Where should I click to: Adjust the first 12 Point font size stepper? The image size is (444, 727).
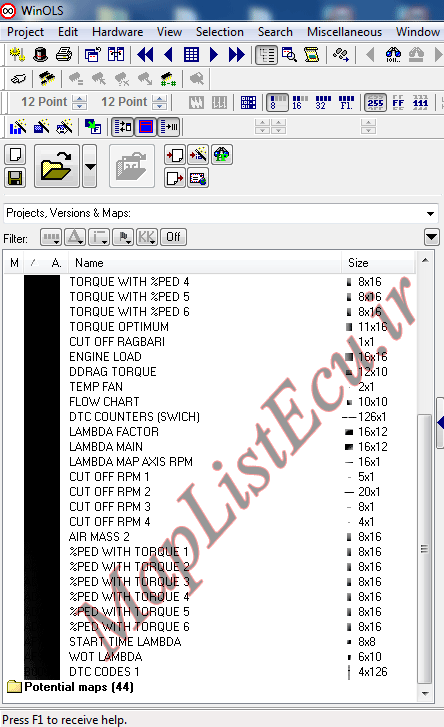tap(79, 102)
